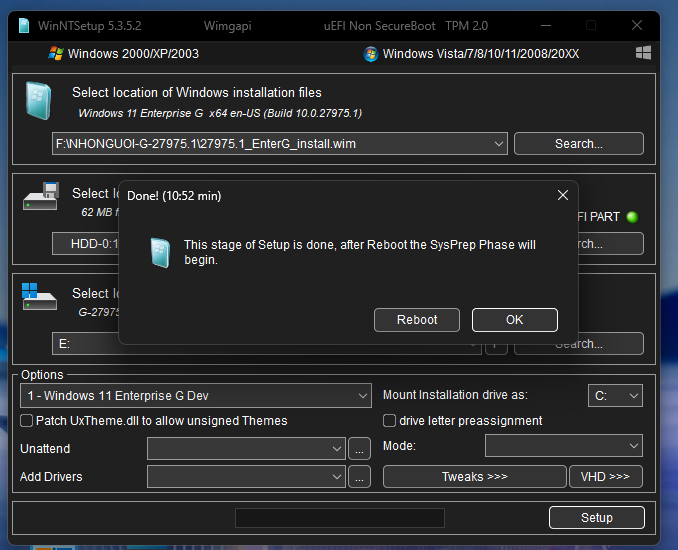Viewport: 678px width, 550px height.
Task: Click the boot drive floppy disk icon
Action: (x=41, y=196)
